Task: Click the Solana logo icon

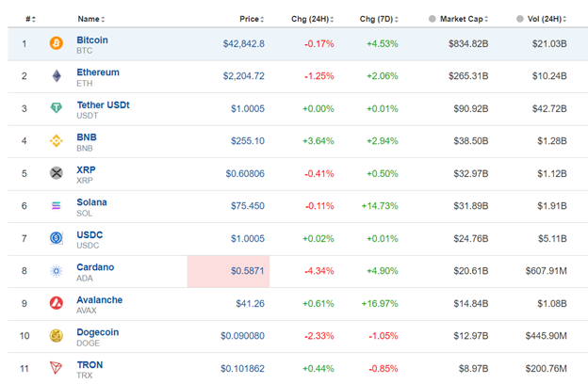Action: coord(56,206)
